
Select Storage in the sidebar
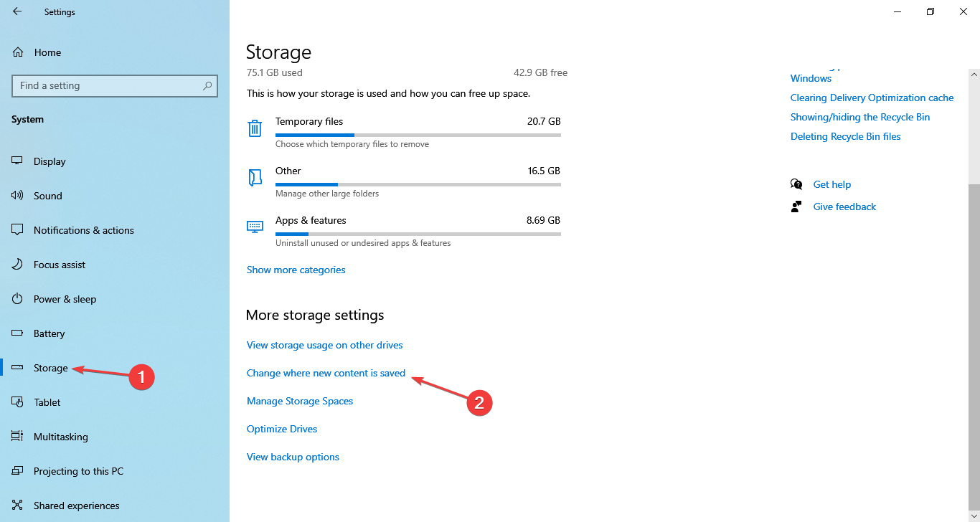coord(50,368)
